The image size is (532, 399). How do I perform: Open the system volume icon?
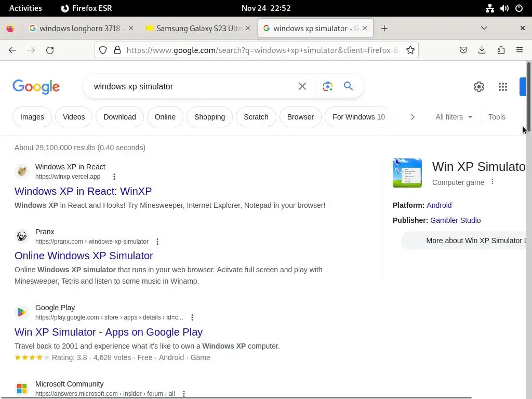(504, 8)
